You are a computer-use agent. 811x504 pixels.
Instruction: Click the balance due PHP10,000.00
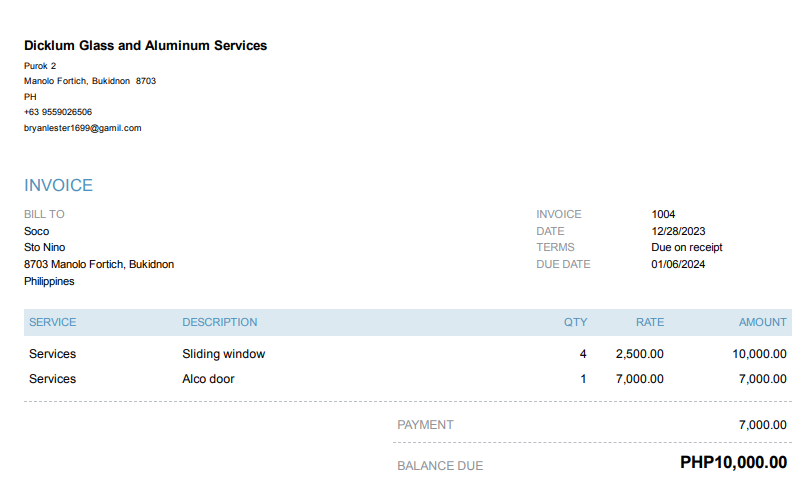(x=733, y=463)
